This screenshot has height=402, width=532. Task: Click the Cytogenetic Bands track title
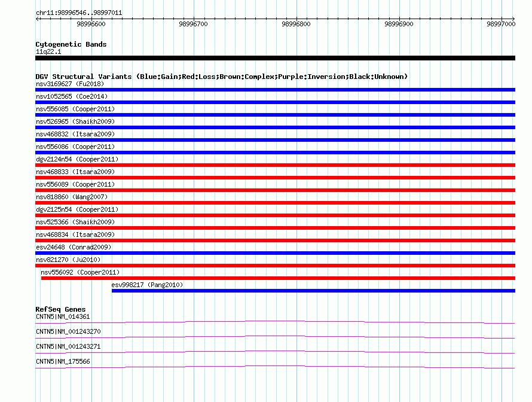[x=71, y=44]
